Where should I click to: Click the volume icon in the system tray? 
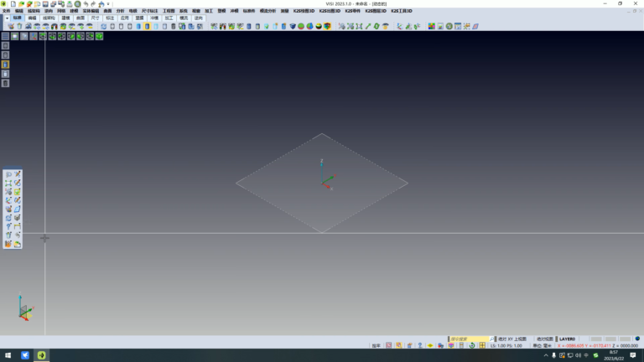click(x=578, y=355)
